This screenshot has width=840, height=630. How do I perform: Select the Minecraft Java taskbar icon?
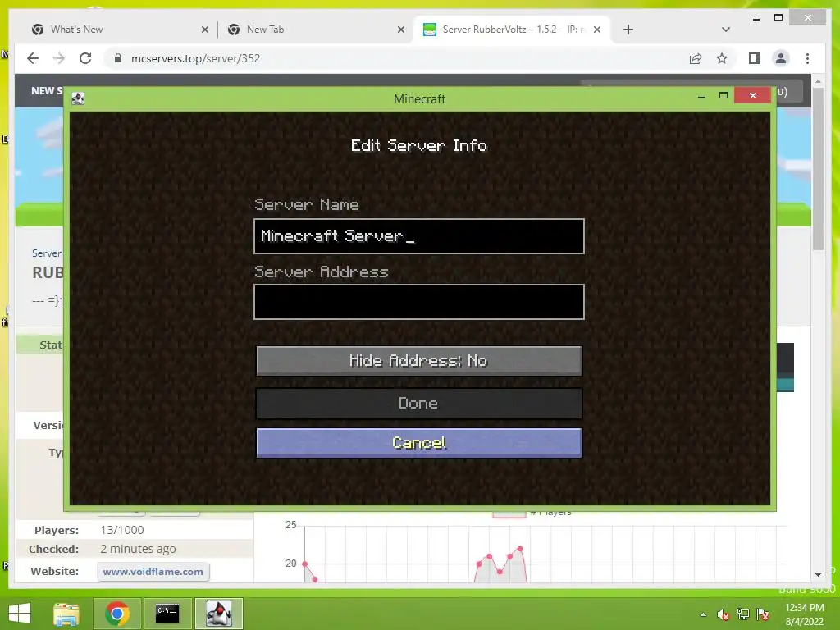[218, 614]
